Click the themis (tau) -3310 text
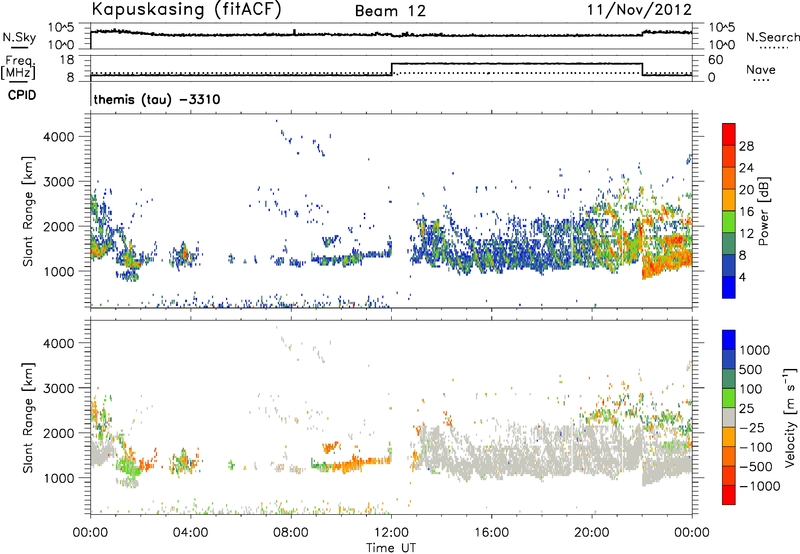 tap(157, 99)
